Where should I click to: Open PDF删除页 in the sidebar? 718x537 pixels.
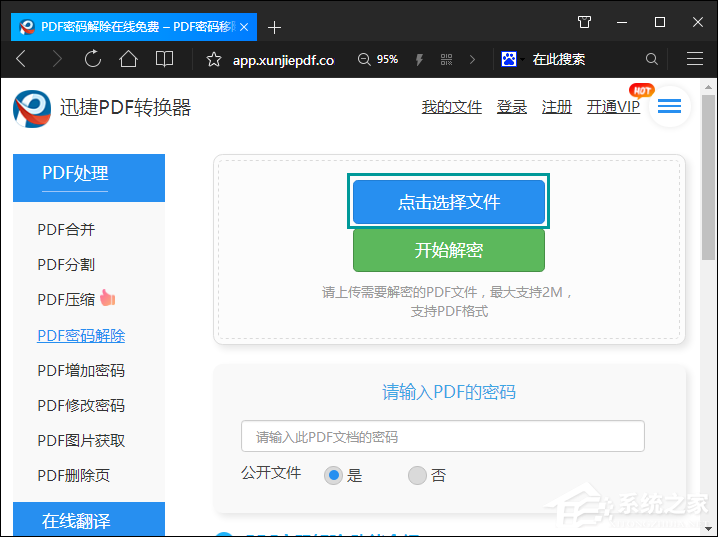(73, 476)
